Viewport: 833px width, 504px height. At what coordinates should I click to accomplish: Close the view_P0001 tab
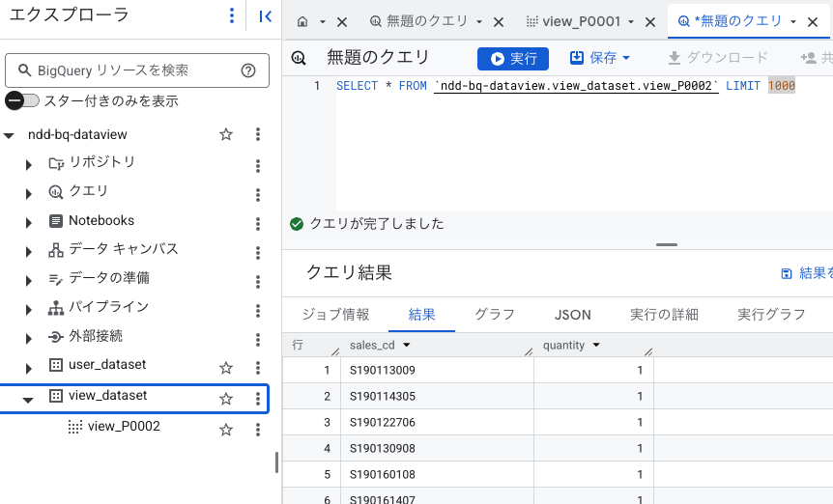pyautogui.click(x=650, y=22)
